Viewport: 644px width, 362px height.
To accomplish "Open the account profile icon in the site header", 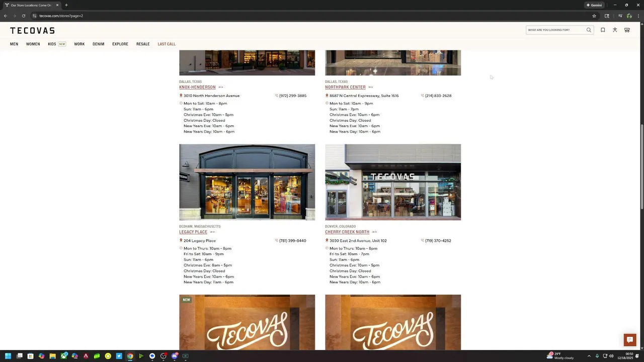I will [615, 30].
